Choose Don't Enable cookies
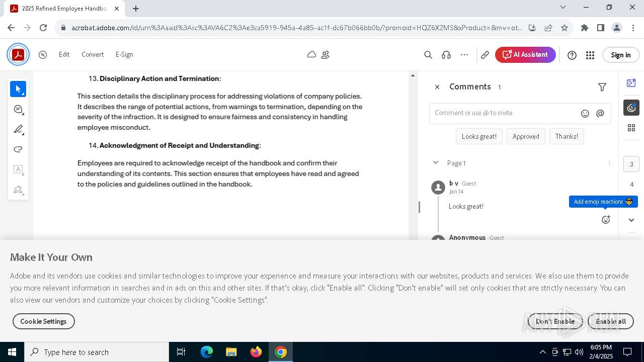This screenshot has height=362, width=644. (x=555, y=321)
